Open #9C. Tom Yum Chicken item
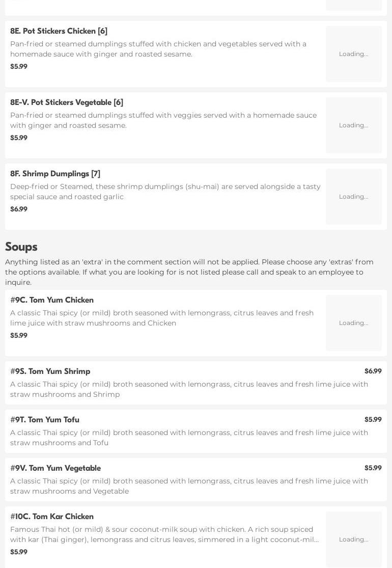392x568 pixels. 52,300
